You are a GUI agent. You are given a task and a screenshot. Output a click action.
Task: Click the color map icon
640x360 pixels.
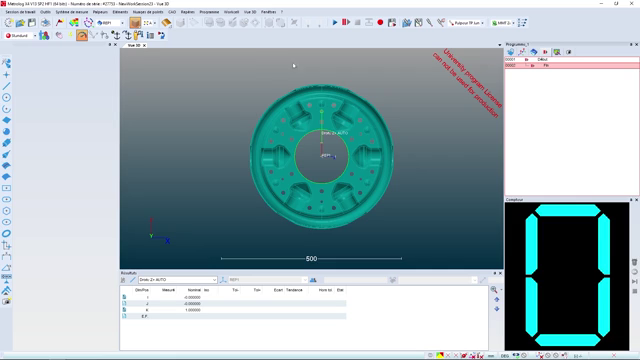[74, 23]
